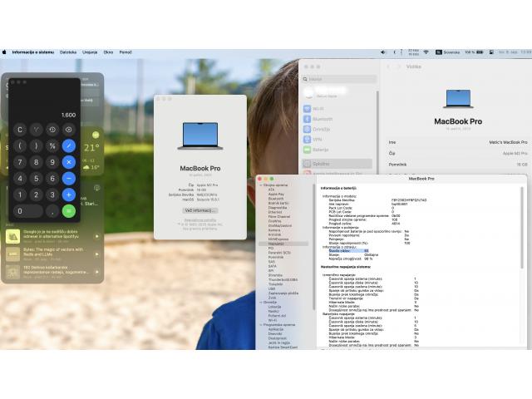The image size is (532, 399).
Task: Open Bluetooth in System Settings sidebar
Action: [318, 119]
